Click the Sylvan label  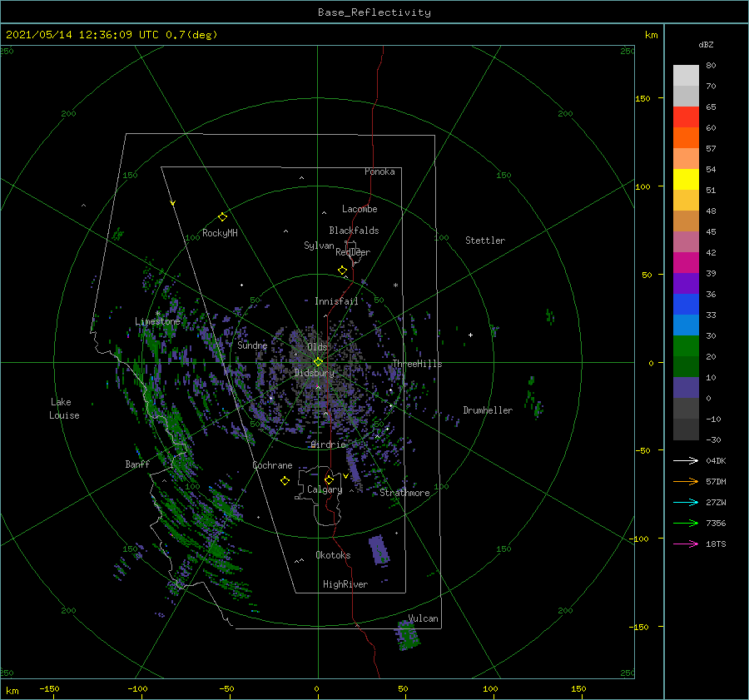319,246
